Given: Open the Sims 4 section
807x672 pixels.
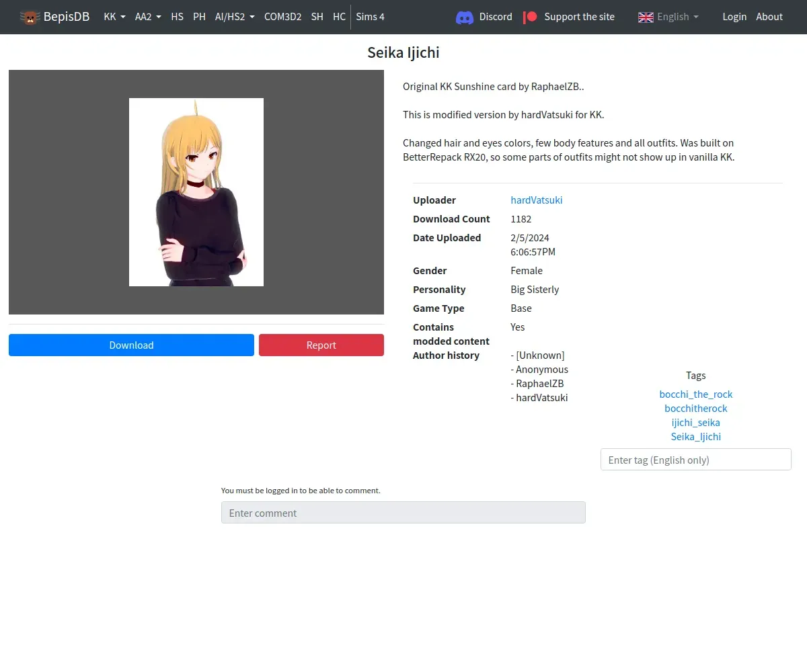Looking at the screenshot, I should pos(370,17).
